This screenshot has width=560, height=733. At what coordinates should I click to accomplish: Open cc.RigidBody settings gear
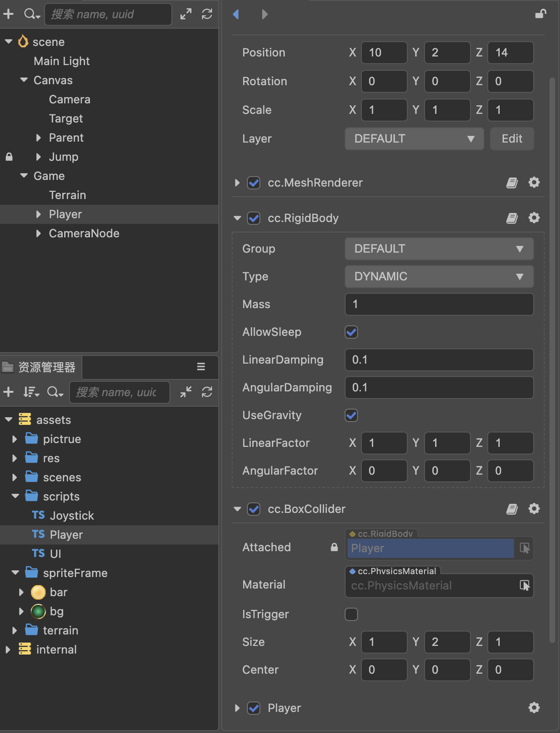click(x=534, y=218)
